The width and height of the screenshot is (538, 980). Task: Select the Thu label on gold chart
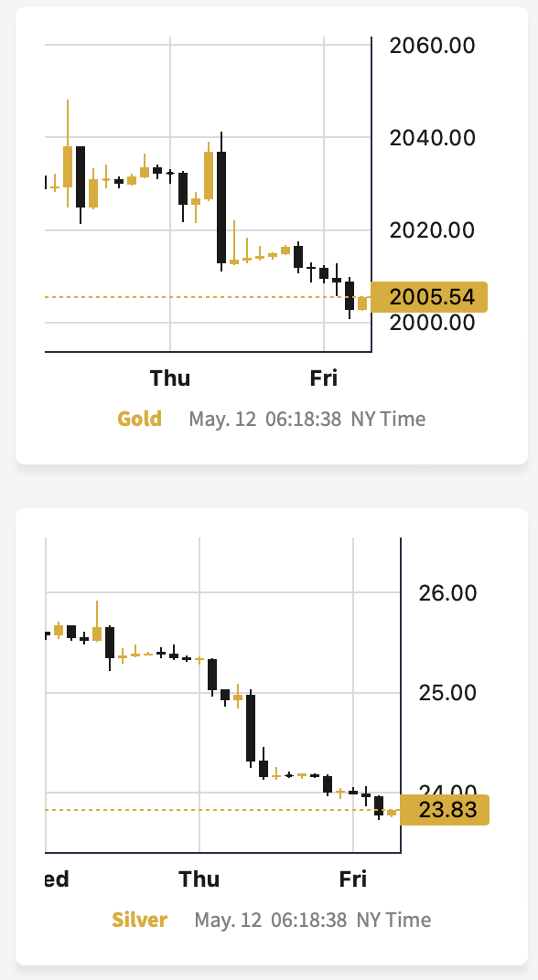click(x=170, y=378)
